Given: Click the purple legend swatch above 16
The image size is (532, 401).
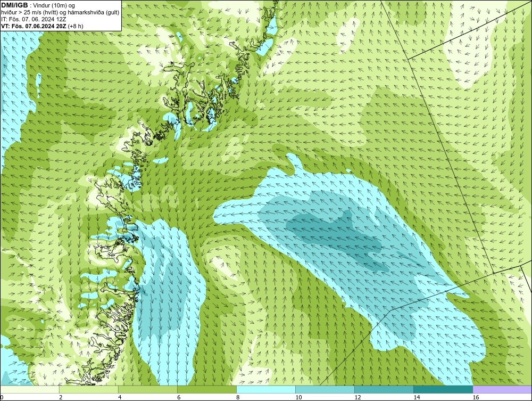Looking at the screenshot, I should pos(502,389).
